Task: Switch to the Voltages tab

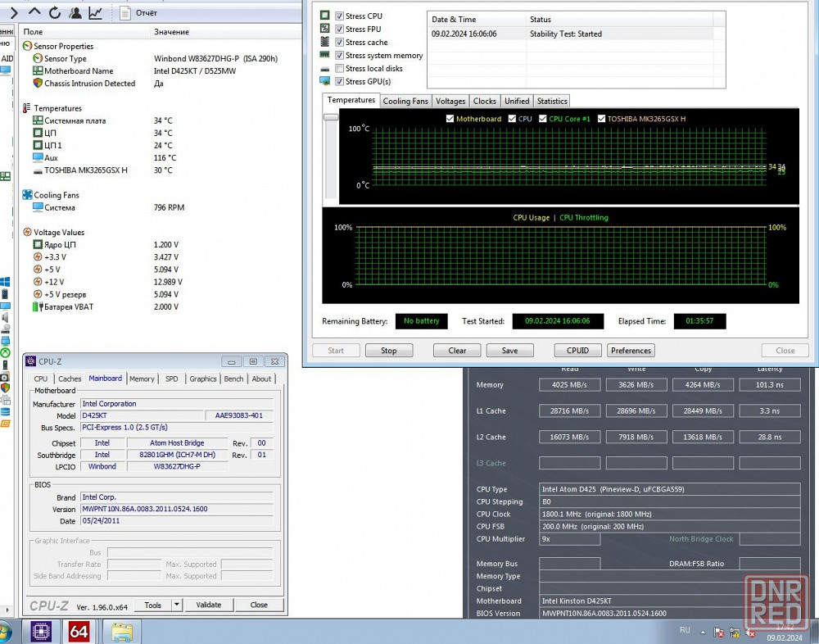Action: pyautogui.click(x=450, y=101)
